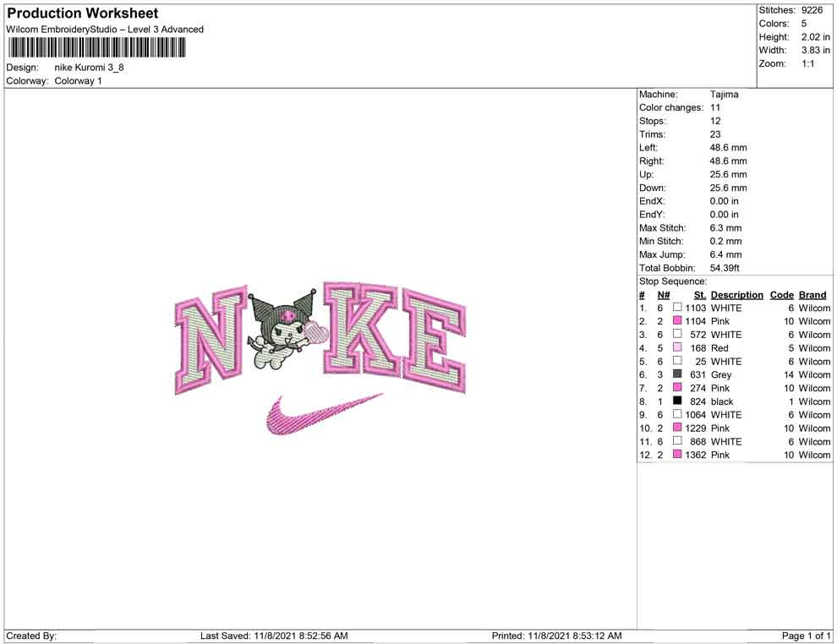Click the Min Stitch value 0.2 mm
This screenshot has width=837, height=644.
(x=726, y=241)
